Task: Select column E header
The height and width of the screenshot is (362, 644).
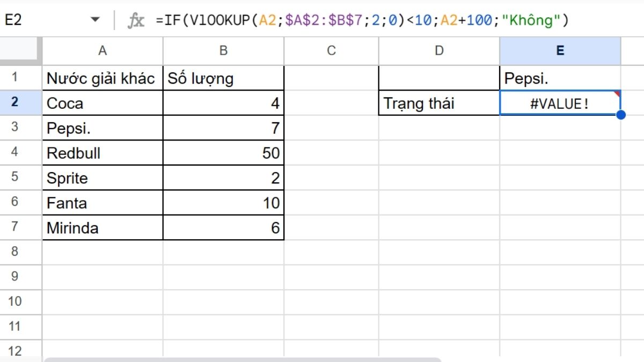Action: (x=560, y=51)
